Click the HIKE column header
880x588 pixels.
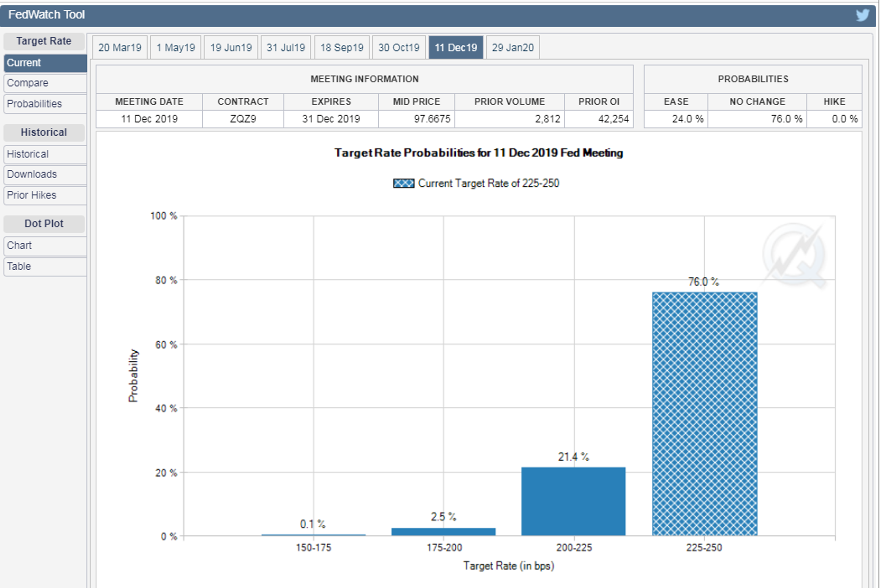tap(834, 102)
